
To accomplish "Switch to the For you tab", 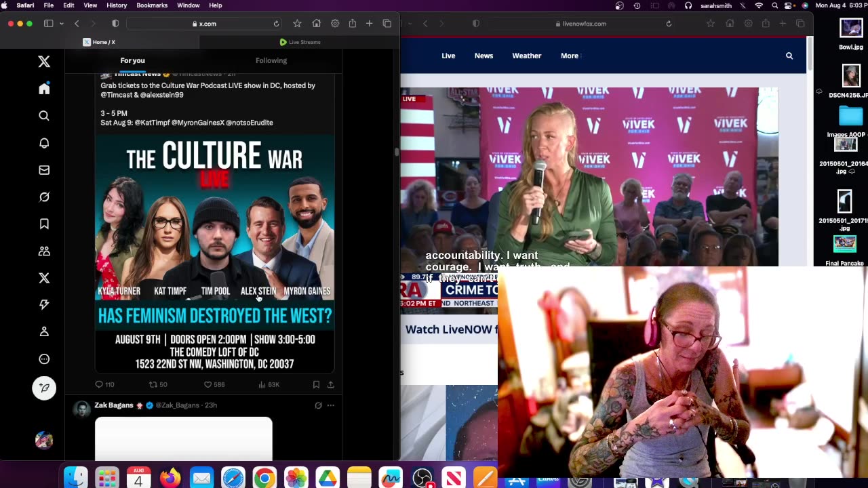I will 133,60.
